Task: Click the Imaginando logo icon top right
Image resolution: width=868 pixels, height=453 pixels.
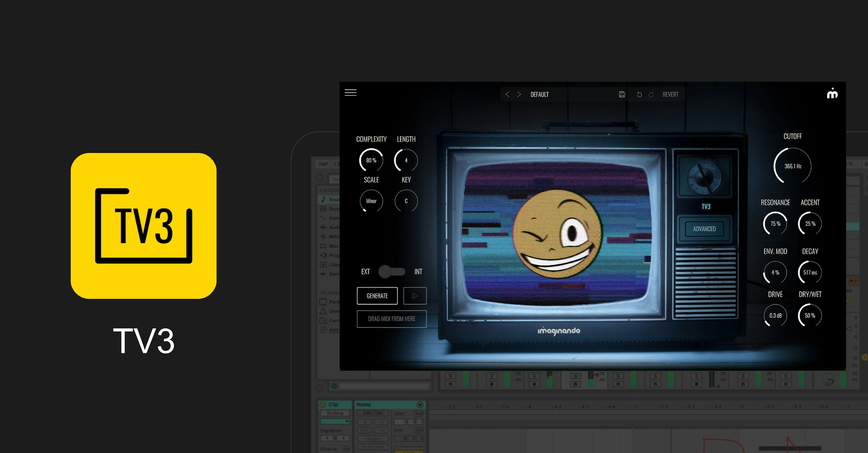Action: [x=832, y=94]
